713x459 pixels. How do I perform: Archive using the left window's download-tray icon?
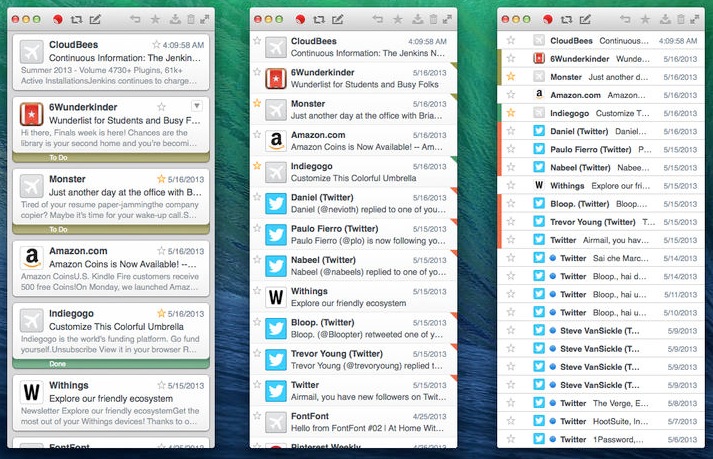(175, 19)
